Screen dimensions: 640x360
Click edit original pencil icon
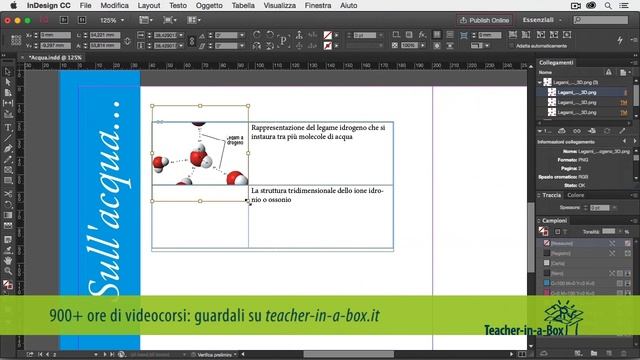click(622, 131)
